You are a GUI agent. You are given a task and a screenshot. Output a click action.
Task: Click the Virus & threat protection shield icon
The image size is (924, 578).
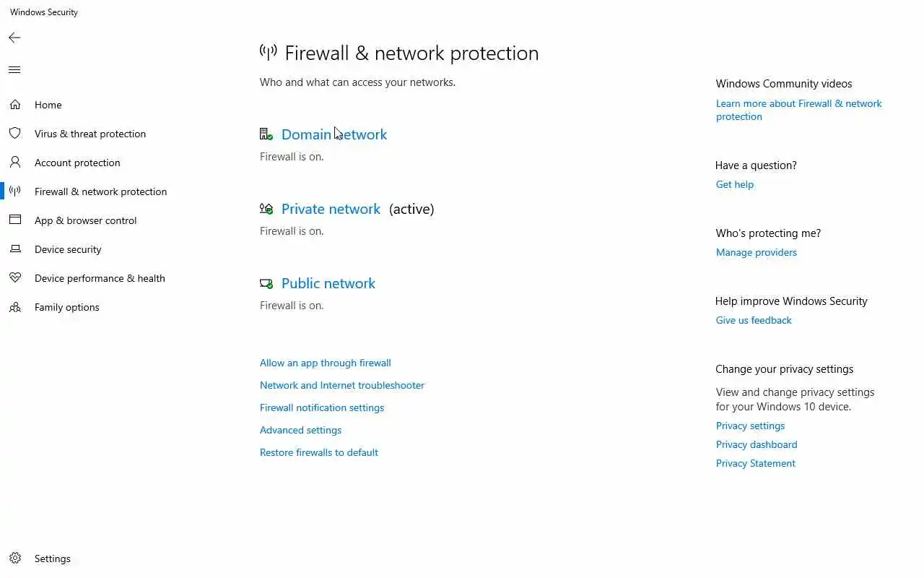pyautogui.click(x=15, y=134)
